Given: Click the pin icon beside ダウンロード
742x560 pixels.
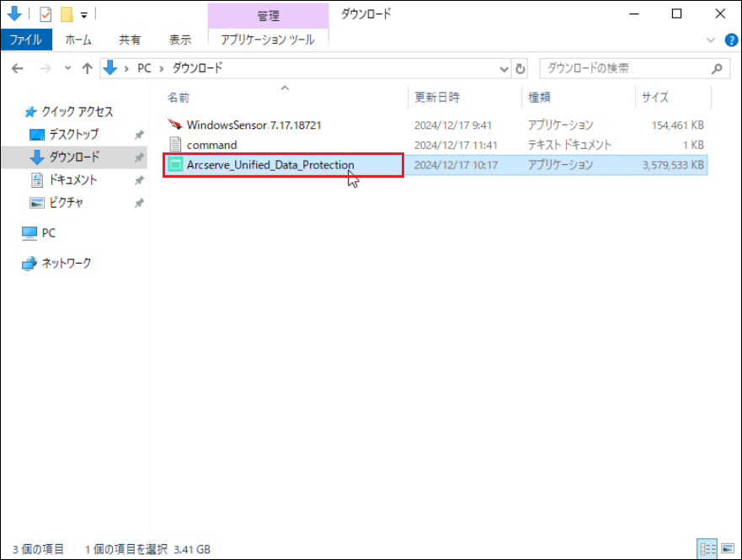Looking at the screenshot, I should click(x=139, y=157).
